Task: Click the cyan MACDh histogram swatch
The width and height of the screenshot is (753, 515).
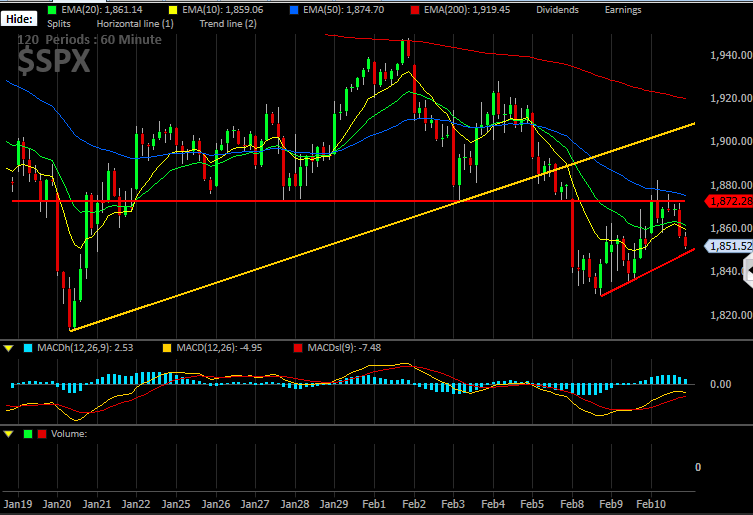Action: tap(28, 348)
